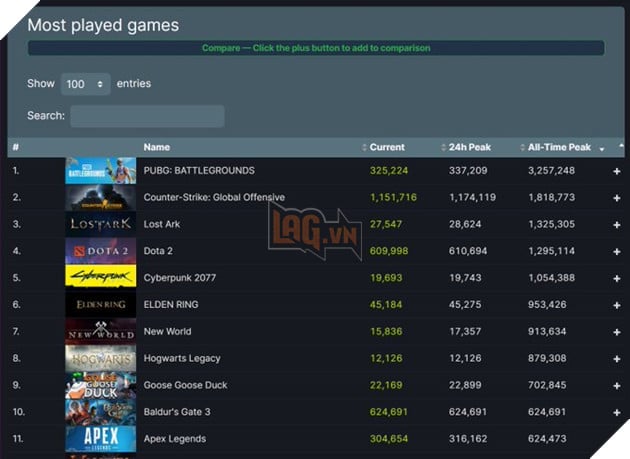Click plus icon for ELDEN RING row
The width and height of the screenshot is (630, 459).
pos(616,305)
